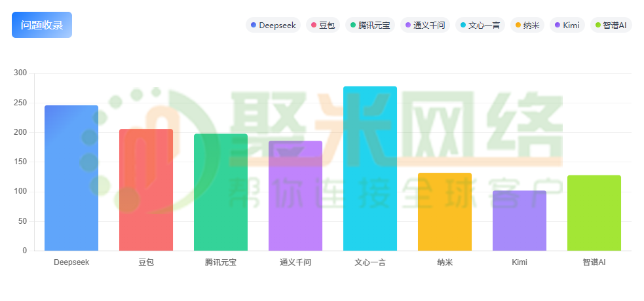The image size is (644, 301).
Task: Click the 200 y-axis value
Action: pos(20,132)
